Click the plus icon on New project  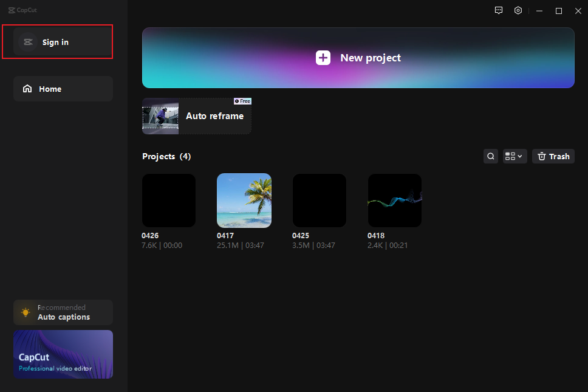pyautogui.click(x=323, y=58)
